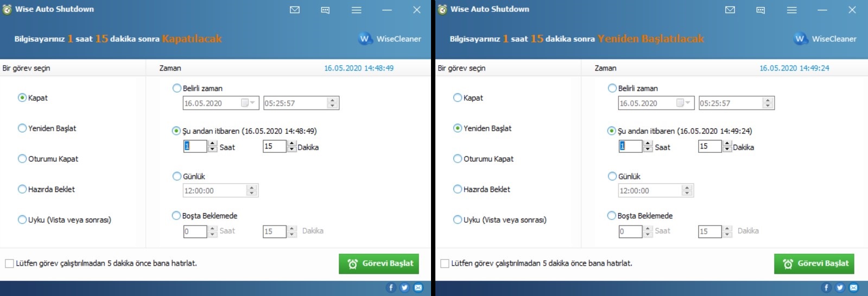The image size is (868, 296).
Task: Select Oturumu Kapat radio in left window
Action: click(22, 158)
